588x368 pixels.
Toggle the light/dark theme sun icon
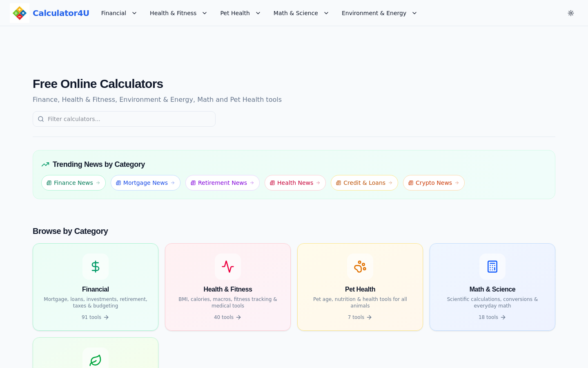click(x=571, y=13)
